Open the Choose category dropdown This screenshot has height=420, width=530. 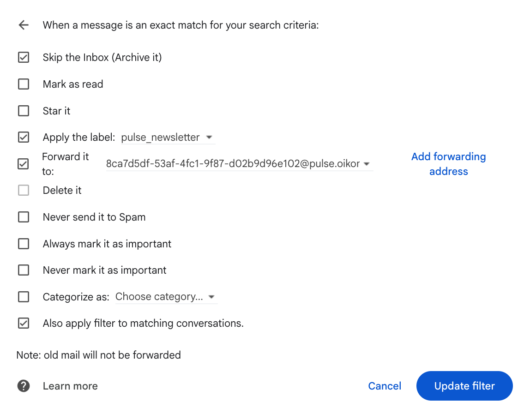pyautogui.click(x=211, y=297)
